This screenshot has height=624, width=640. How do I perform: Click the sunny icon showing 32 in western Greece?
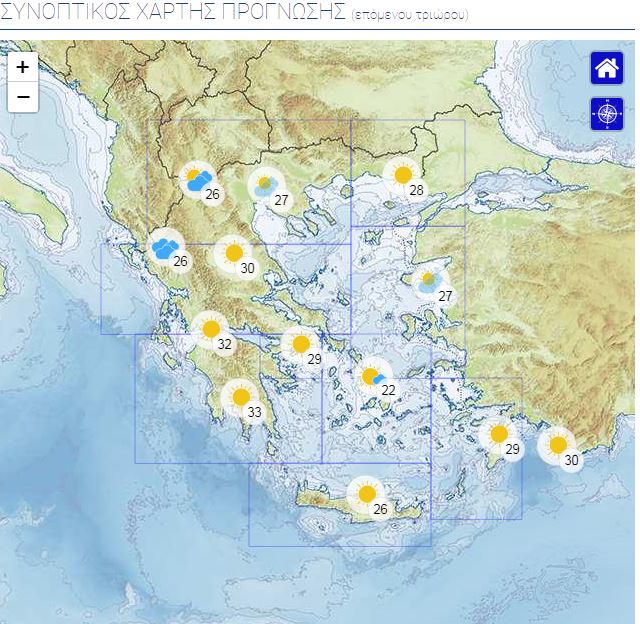click(210, 329)
